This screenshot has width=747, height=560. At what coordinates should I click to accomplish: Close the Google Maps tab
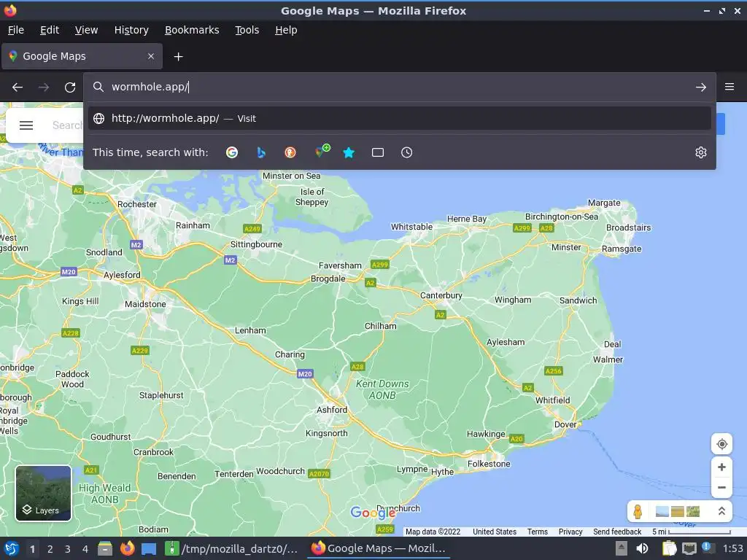[151, 56]
